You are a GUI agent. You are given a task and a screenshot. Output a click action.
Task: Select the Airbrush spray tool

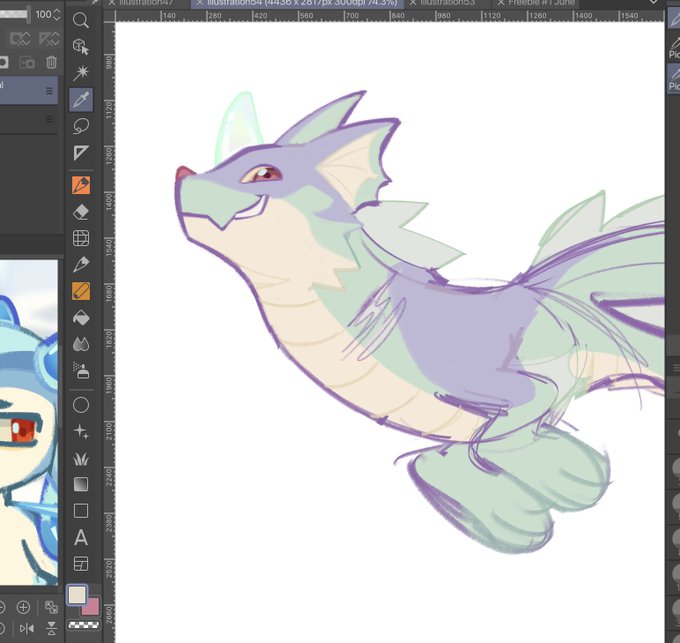click(x=81, y=371)
